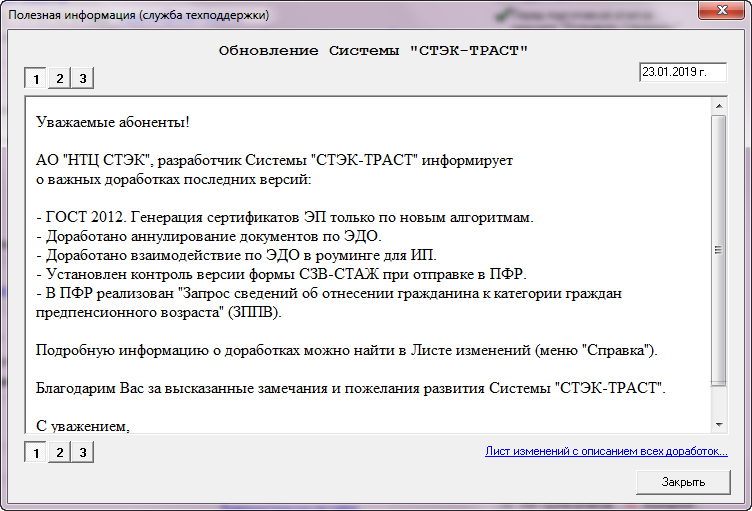752x511 pixels.
Task: Open the link Лист изменений с описанием всех доработок
Action: point(606,451)
